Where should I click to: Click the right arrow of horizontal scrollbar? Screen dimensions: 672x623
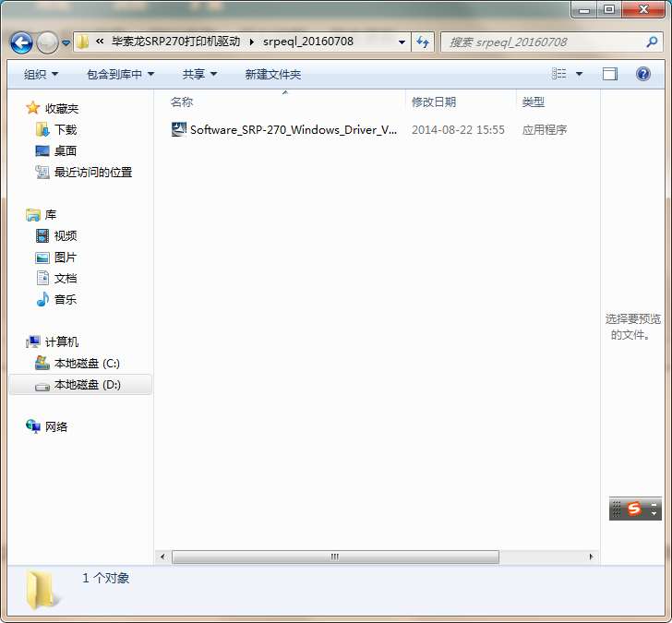591,557
